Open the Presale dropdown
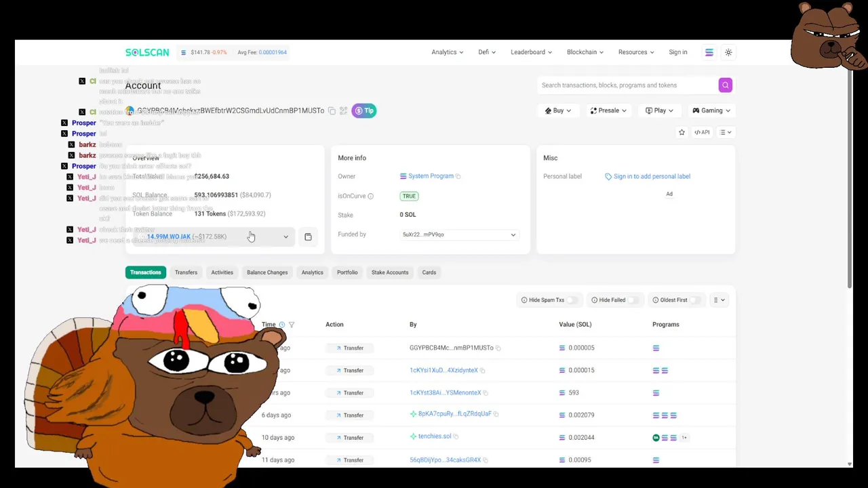868x488 pixels. pos(608,110)
